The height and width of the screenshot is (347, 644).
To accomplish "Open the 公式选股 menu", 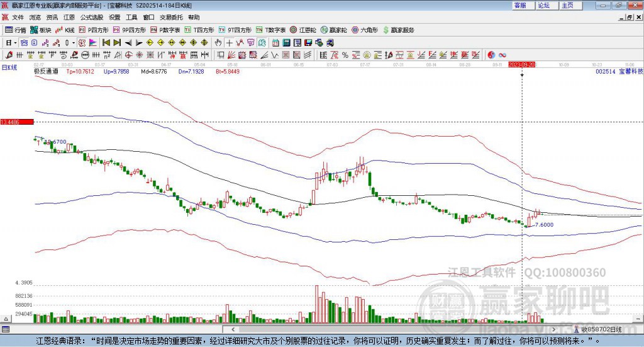I will coord(92,17).
